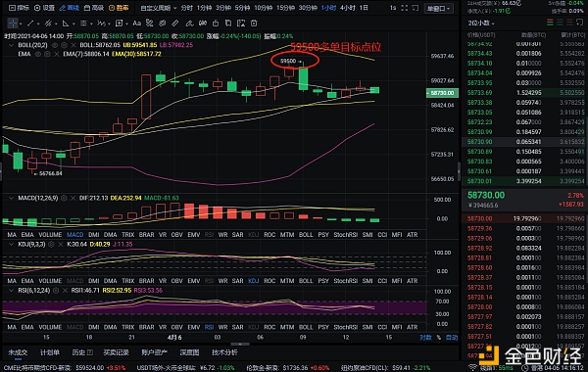This screenshot has width=588, height=372.
Task: Select the 15分钟 timeframe
Action: (286, 8)
